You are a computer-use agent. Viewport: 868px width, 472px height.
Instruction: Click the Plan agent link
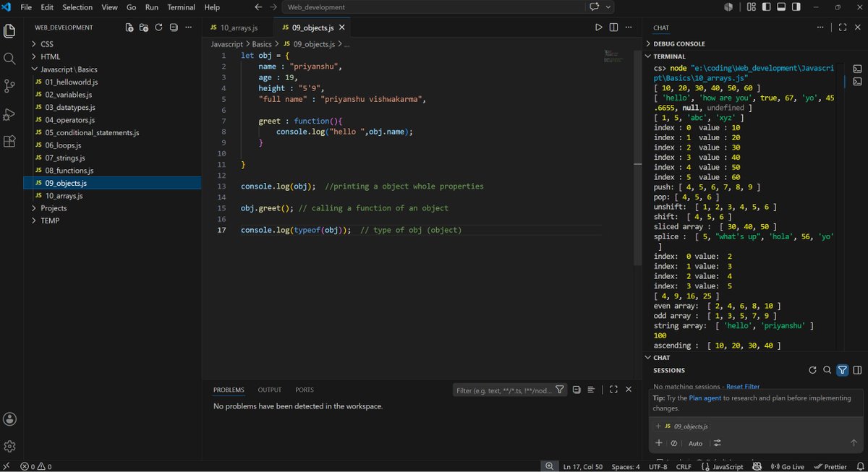pyautogui.click(x=705, y=398)
